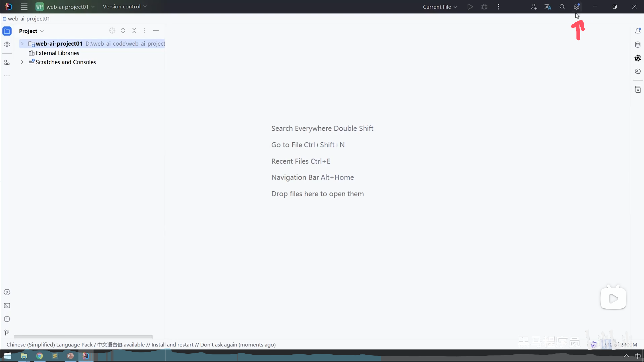Open the Database tool window
The width and height of the screenshot is (644, 362).
tap(637, 45)
